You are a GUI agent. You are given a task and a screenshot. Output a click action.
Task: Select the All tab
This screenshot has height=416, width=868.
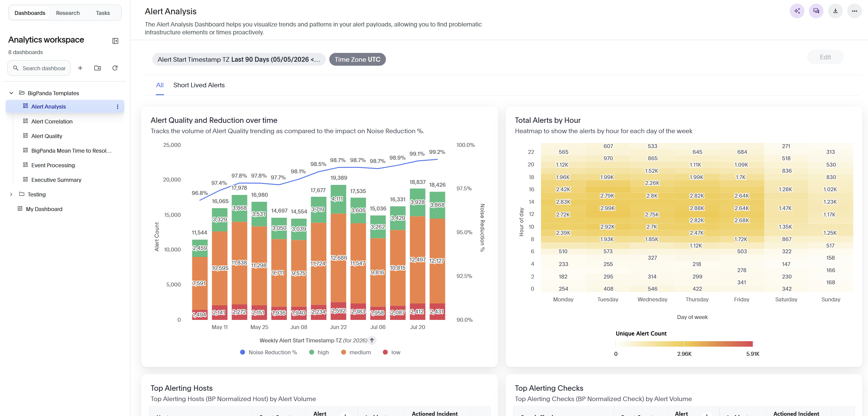(x=160, y=85)
